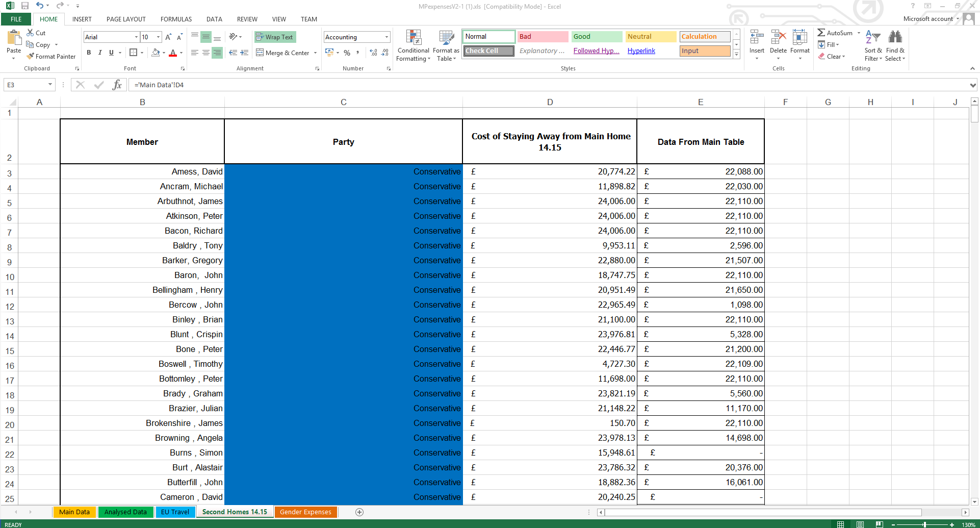
Task: Open the Name Box dropdown arrow
Action: (x=50, y=85)
